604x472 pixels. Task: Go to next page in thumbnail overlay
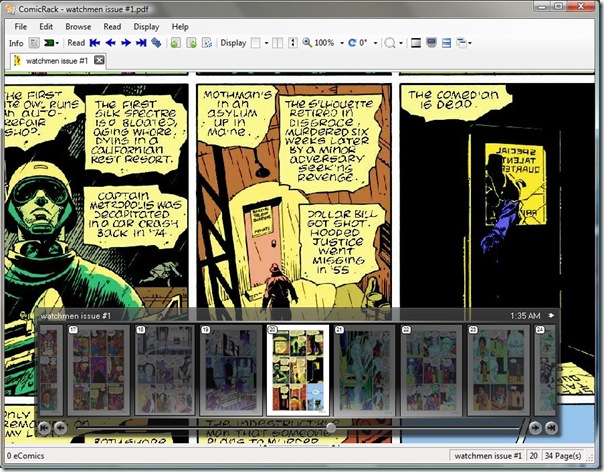coord(535,428)
